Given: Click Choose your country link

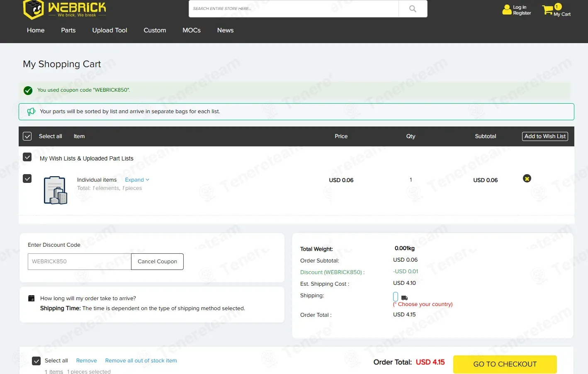Looking at the screenshot, I should (x=423, y=304).
